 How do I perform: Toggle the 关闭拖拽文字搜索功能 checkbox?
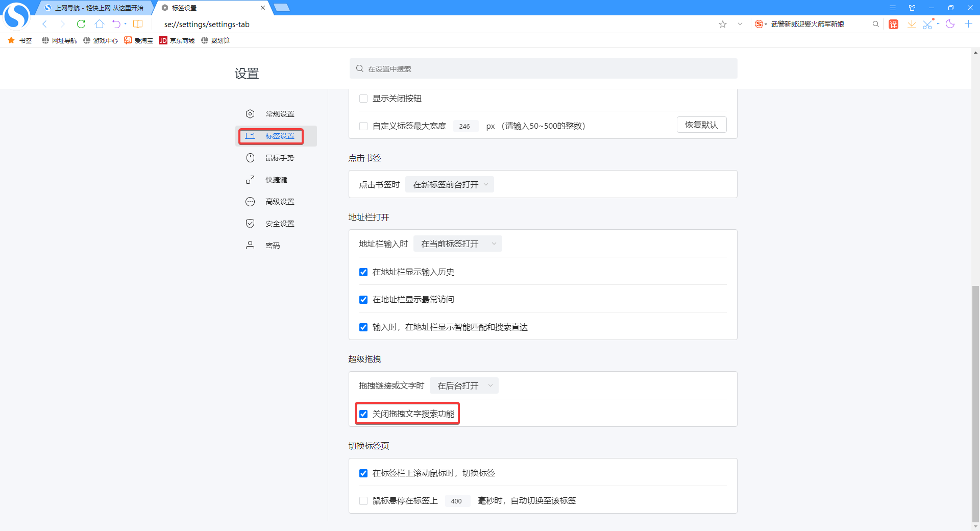click(x=363, y=414)
